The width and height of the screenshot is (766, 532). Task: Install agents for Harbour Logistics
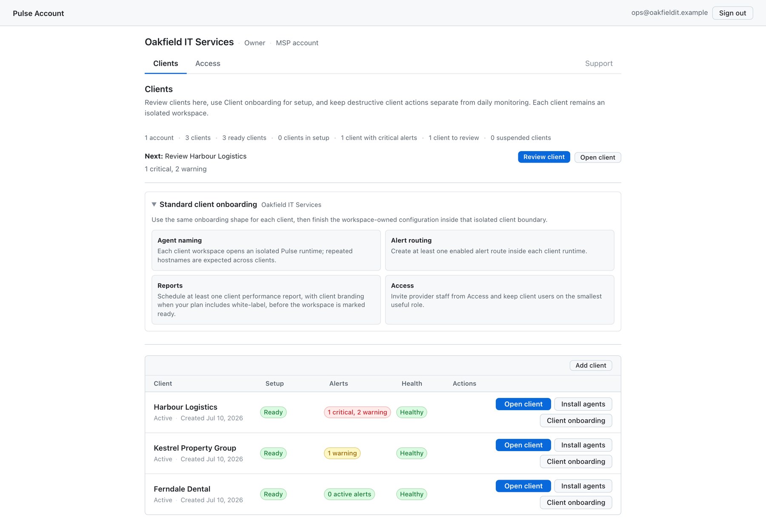tap(583, 404)
